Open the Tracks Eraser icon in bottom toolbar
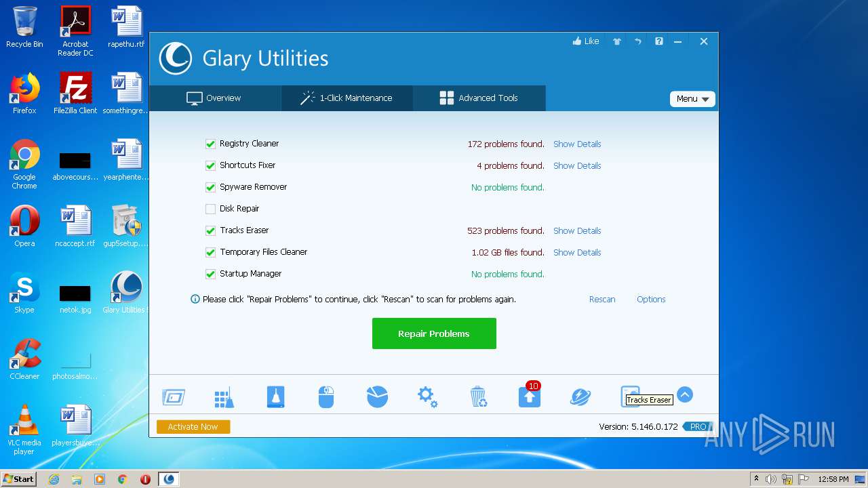Viewport: 868px width, 488px height. coord(629,396)
